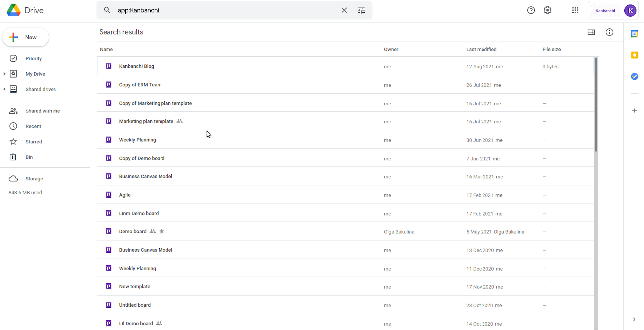Click the Kanbanchi icon beside Untitled board
Viewport: 644px width, 330px height.
tap(108, 305)
